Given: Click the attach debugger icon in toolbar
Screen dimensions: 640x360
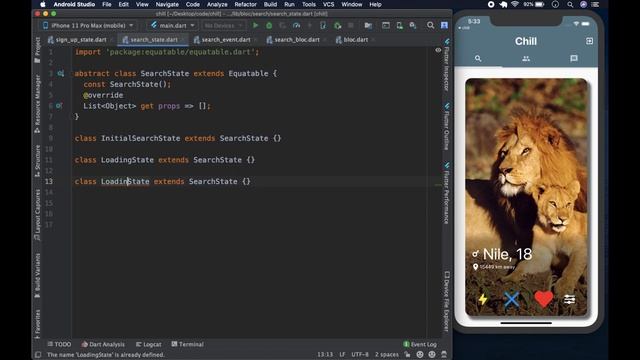Looking at the screenshot, I should 337,25.
